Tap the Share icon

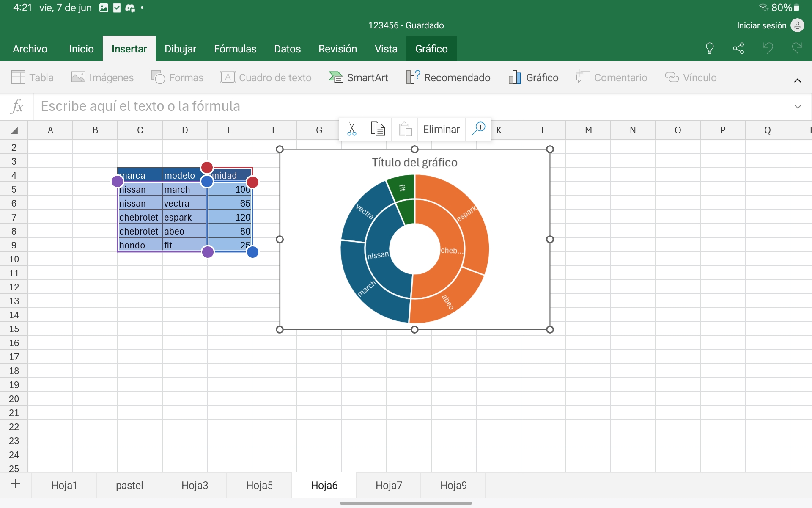[738, 48]
